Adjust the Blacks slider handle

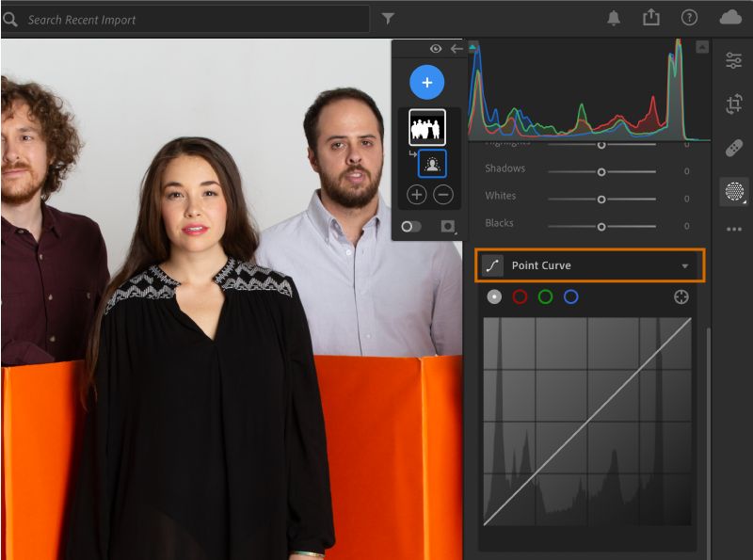click(601, 227)
